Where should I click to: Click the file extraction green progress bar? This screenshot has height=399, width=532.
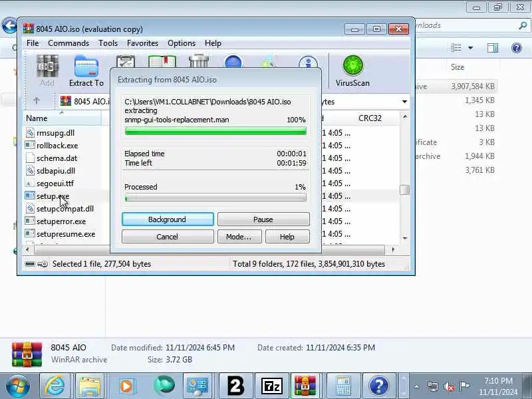pos(215,131)
